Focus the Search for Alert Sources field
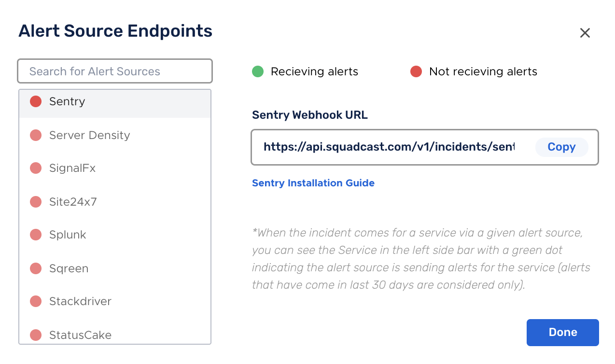 [115, 71]
